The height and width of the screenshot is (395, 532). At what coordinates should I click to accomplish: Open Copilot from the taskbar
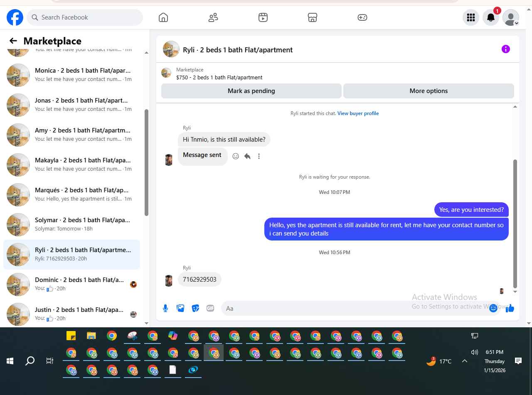(x=173, y=336)
